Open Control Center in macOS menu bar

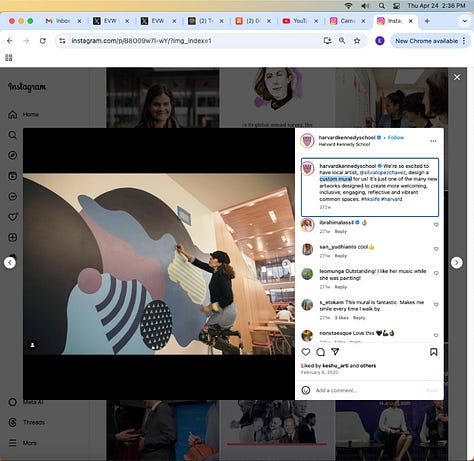(x=397, y=6)
